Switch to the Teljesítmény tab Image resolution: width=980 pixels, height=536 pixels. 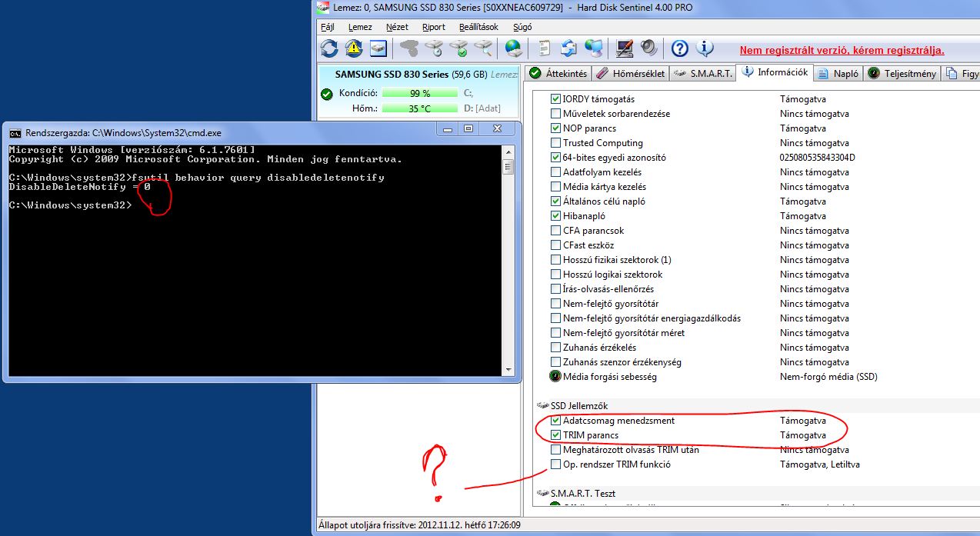(x=903, y=74)
